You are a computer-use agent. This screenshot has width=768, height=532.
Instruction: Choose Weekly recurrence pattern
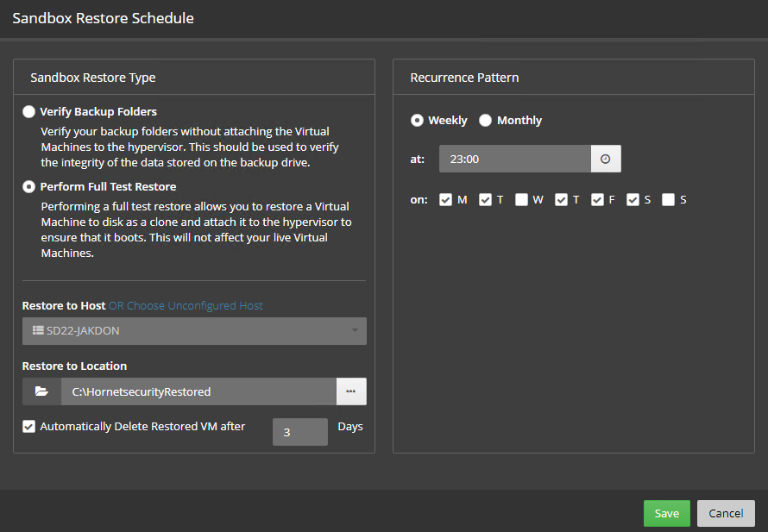click(x=418, y=121)
